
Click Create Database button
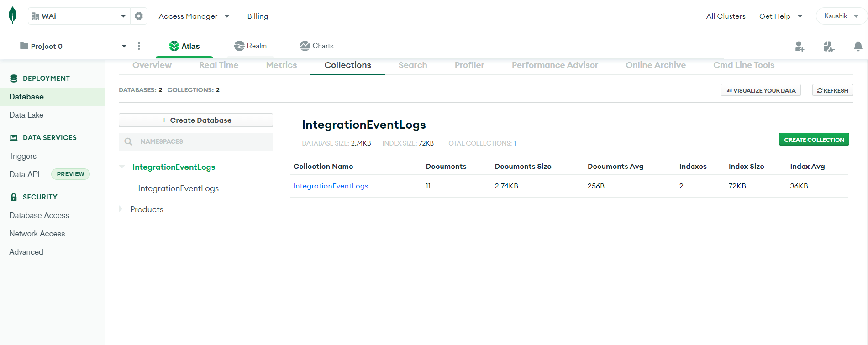coord(196,120)
